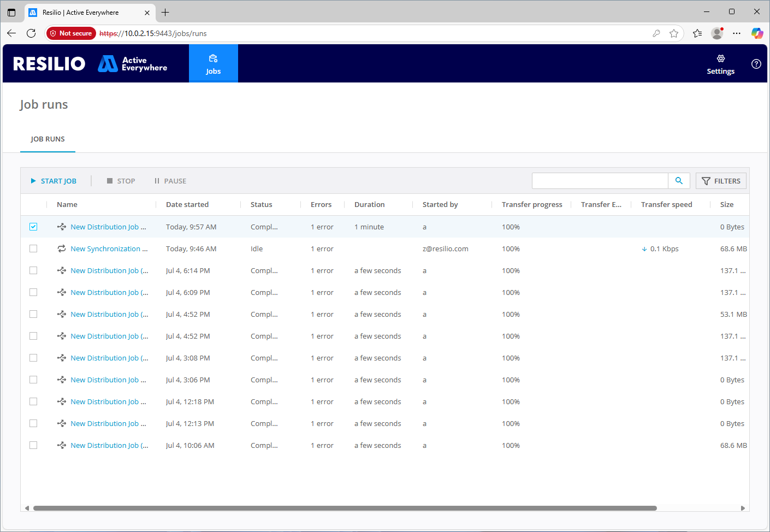770x532 pixels.
Task: Check the Jul 4, 10:06 AM job checkbox
Action: [33, 445]
